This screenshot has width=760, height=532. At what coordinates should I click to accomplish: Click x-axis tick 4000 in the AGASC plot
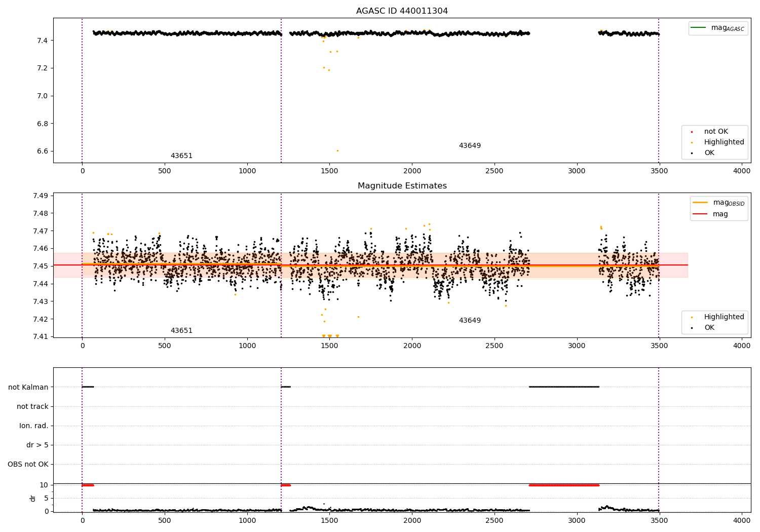coord(742,171)
